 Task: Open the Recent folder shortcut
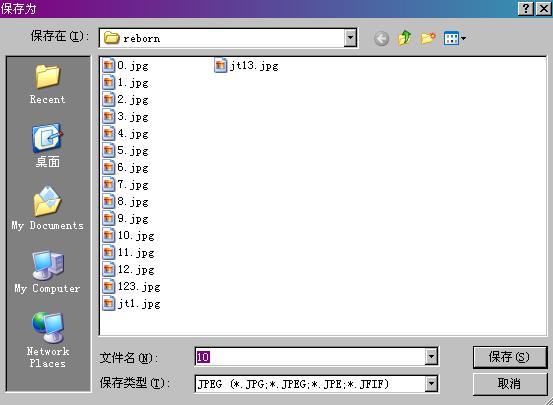(48, 84)
